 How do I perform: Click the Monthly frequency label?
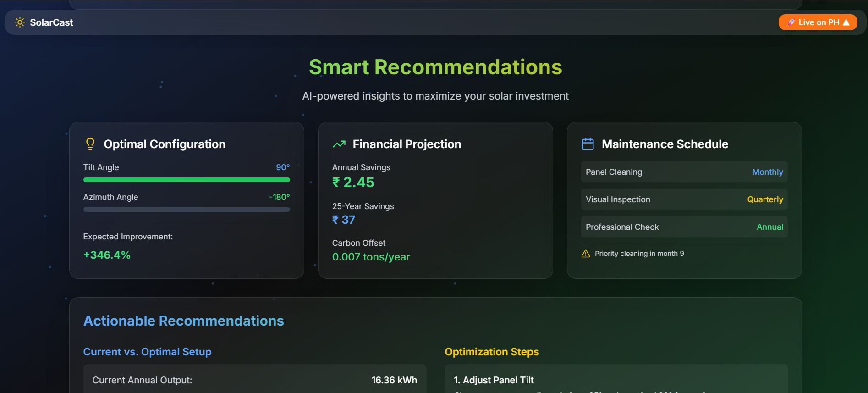768,172
